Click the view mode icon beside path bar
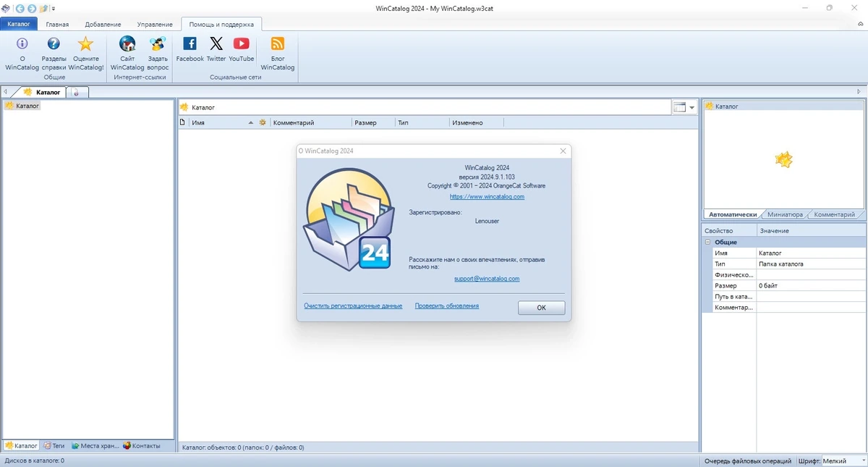The height and width of the screenshot is (467, 868). coord(679,107)
